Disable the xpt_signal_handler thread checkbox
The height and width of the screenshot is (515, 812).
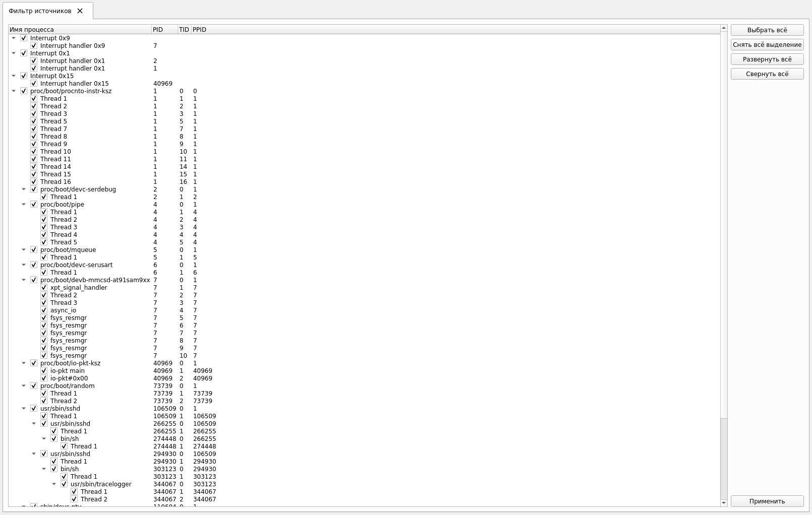point(44,288)
